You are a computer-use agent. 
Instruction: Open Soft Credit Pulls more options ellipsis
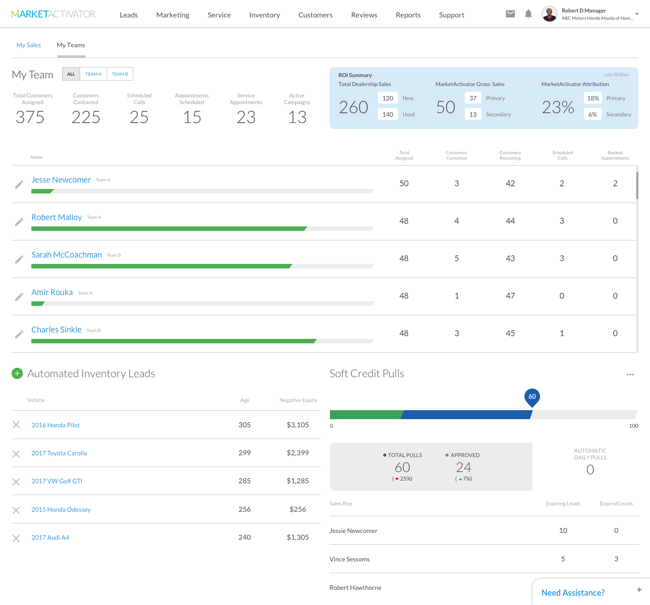[x=630, y=374]
